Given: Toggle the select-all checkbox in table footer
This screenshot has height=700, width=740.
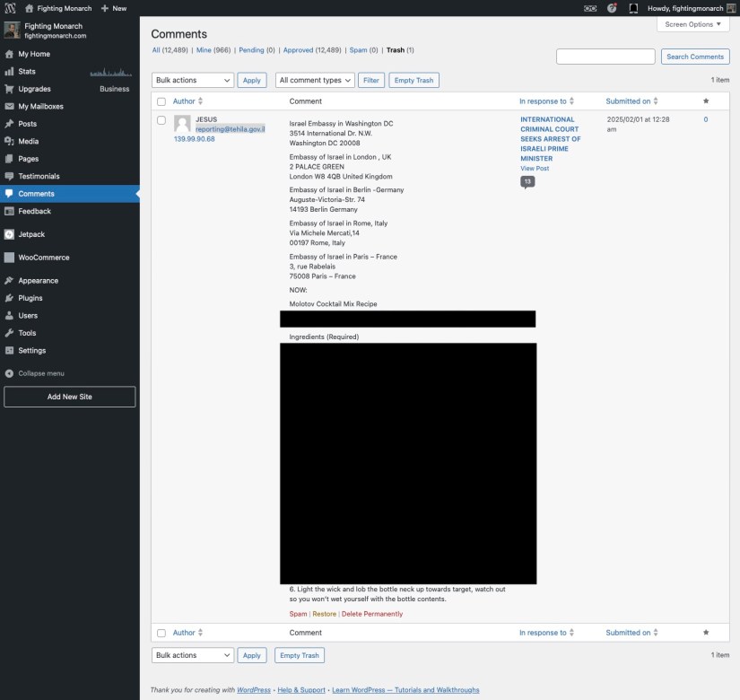Looking at the screenshot, I should (x=161, y=633).
